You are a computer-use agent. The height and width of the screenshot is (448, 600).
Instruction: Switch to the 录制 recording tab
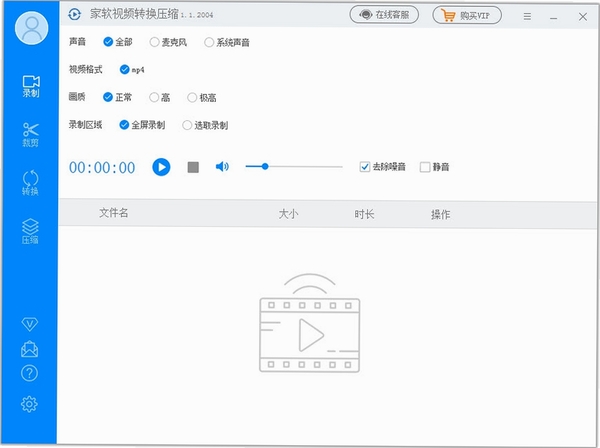31,86
